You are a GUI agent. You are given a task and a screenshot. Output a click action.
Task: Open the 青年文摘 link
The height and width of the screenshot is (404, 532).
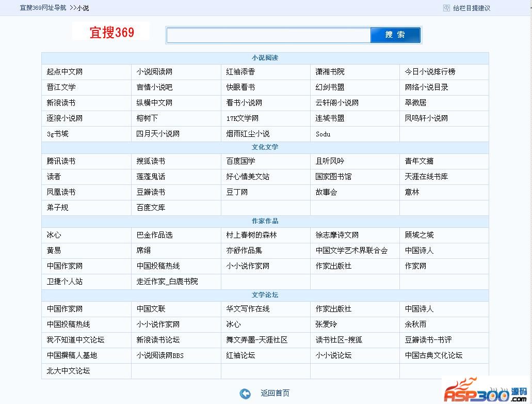419,161
